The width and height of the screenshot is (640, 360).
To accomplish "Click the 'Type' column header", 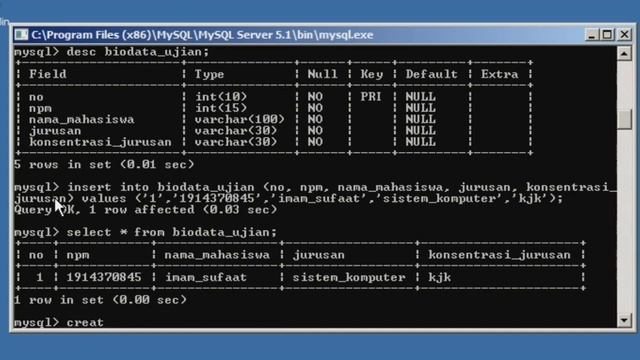I will [209, 74].
